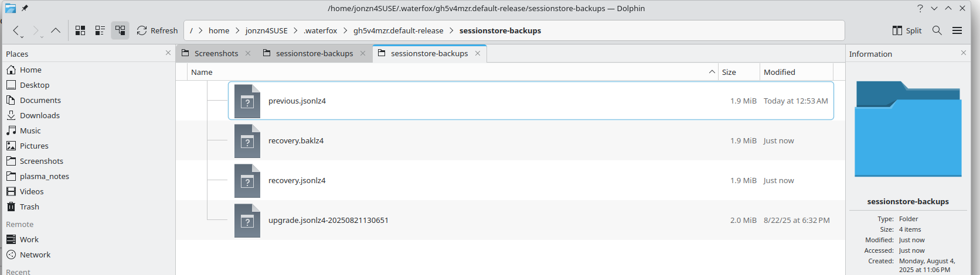Expand the chevron after home breadcrumb
Screen dimensions: 980x275
click(x=237, y=30)
